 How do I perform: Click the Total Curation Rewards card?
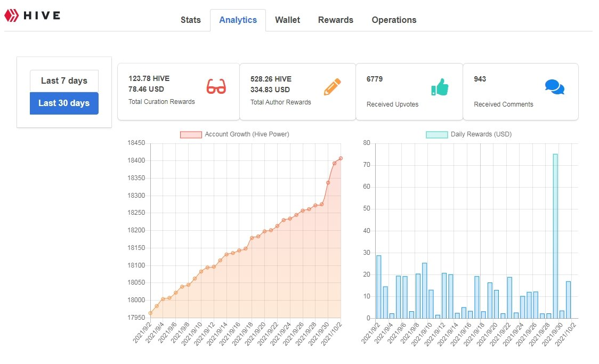179,92
